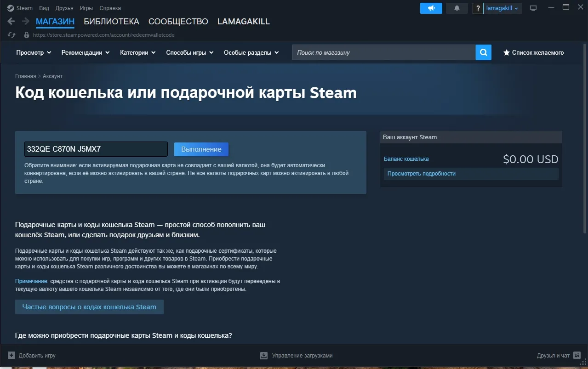Open notifications with the bell icon
Image resolution: width=588 pixels, height=369 pixels.
(457, 8)
